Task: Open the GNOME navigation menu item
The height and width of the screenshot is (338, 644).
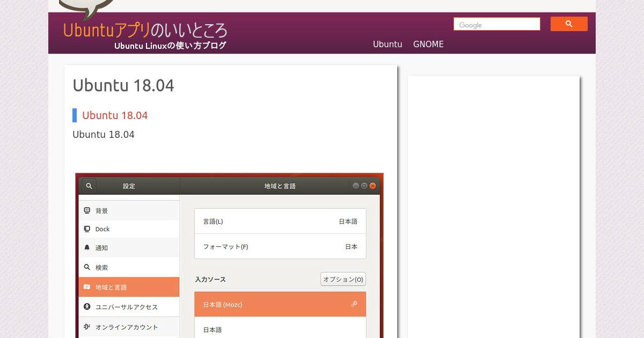Action: tap(428, 45)
